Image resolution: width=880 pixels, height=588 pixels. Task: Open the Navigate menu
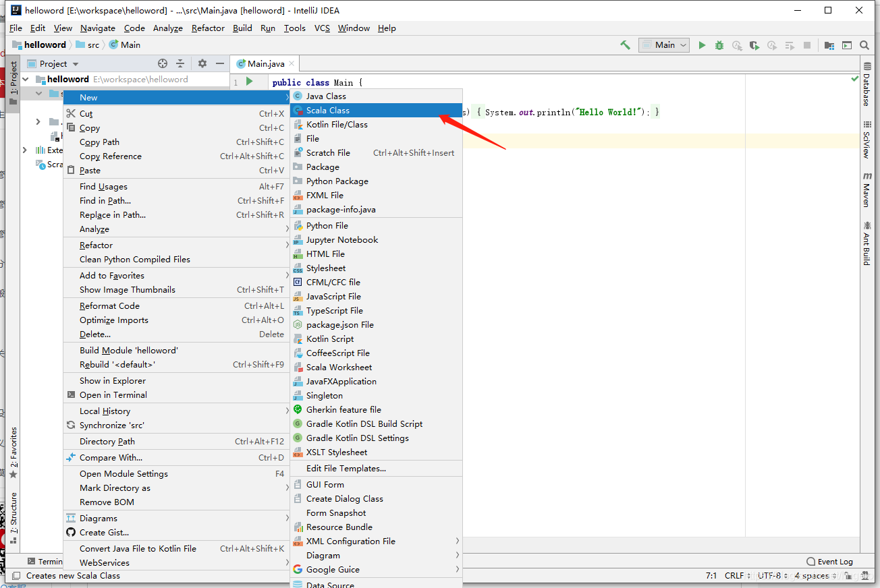[x=98, y=28]
